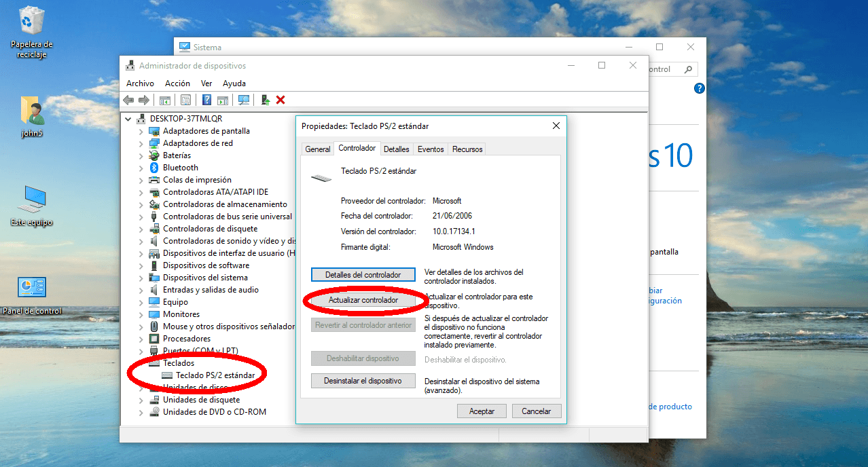The image size is (868, 467).
Task: Click the Update driver toolbar icon
Action: (x=266, y=100)
